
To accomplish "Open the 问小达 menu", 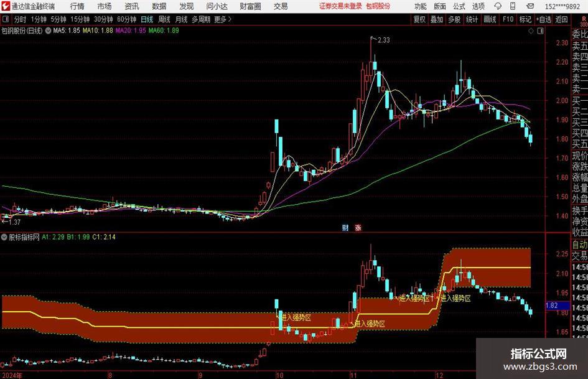I will (217, 6).
